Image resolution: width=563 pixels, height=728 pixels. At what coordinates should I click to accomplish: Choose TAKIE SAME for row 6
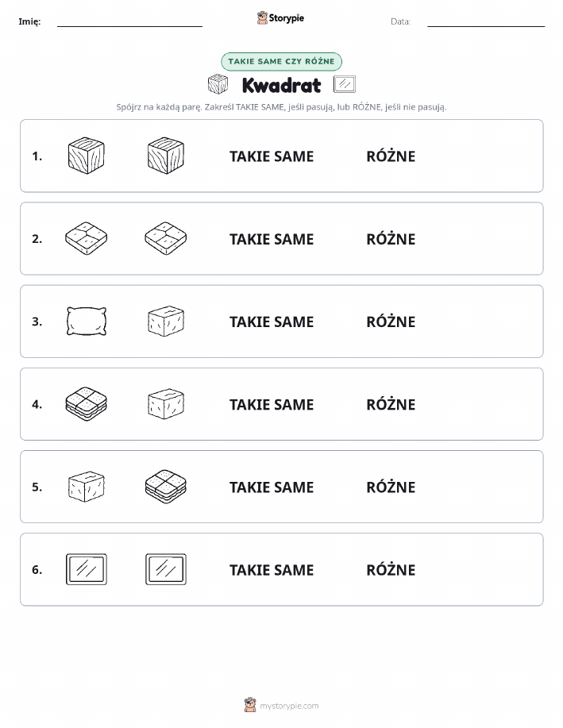tap(272, 570)
